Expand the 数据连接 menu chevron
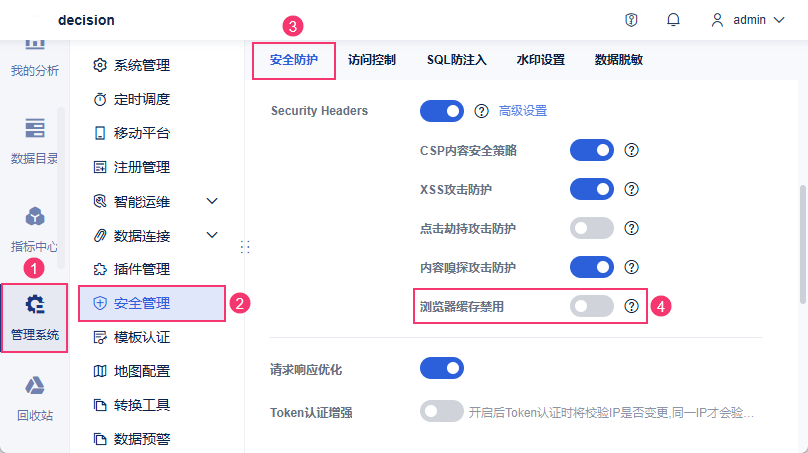Viewport: 808px width, 453px height. [x=212, y=235]
